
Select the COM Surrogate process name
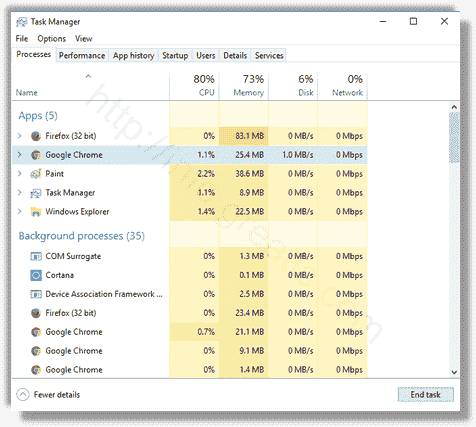tap(73, 256)
